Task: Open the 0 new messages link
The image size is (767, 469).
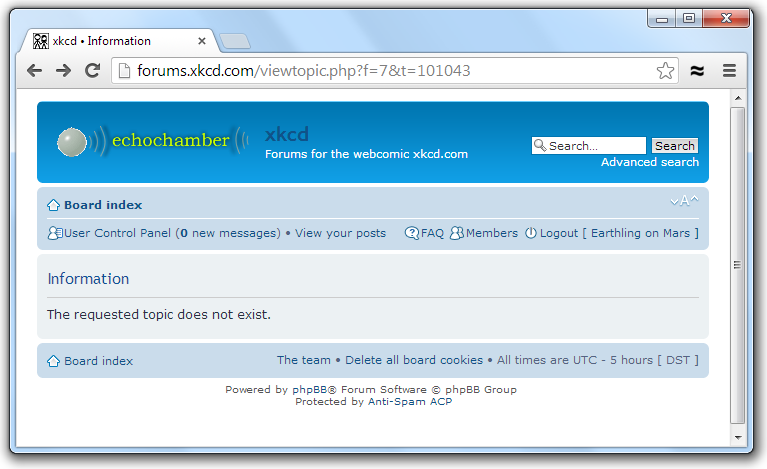Action: coord(230,233)
